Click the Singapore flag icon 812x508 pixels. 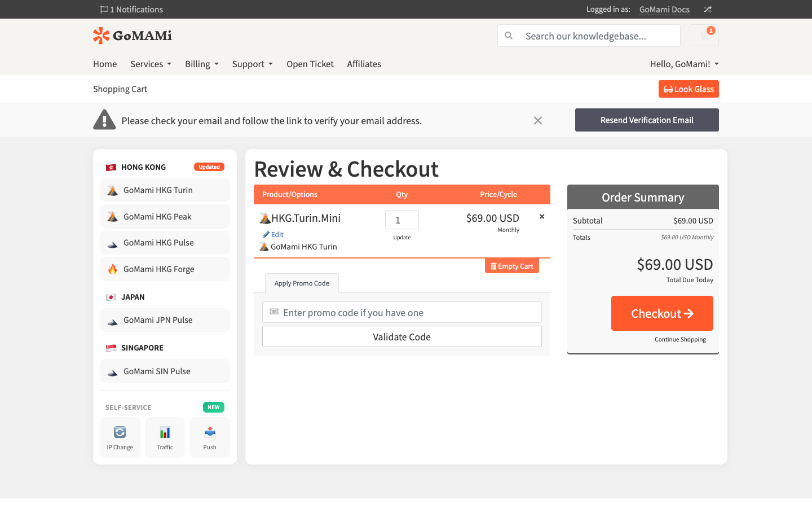point(111,348)
